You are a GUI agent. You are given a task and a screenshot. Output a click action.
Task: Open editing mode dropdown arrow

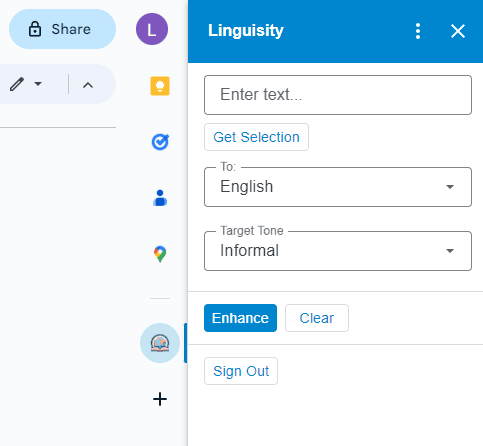tap(38, 84)
